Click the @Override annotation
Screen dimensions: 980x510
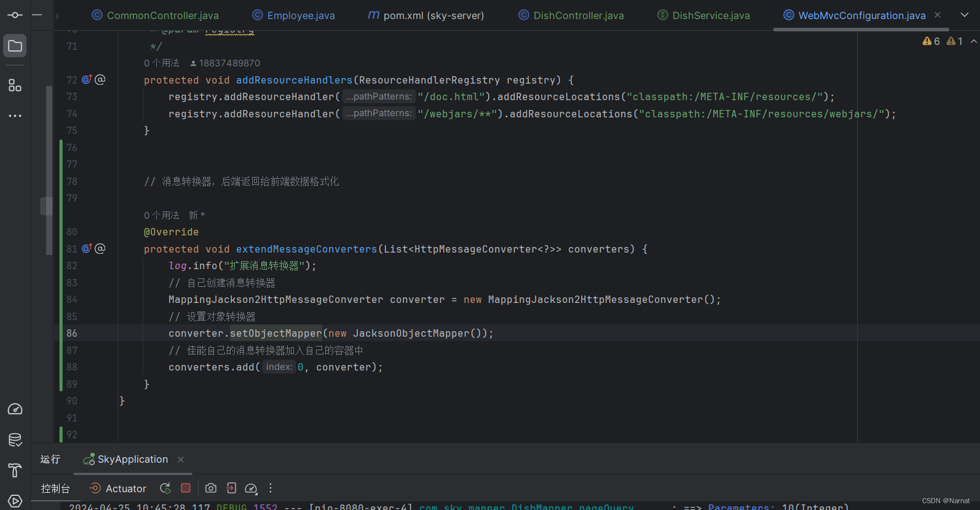coord(172,232)
